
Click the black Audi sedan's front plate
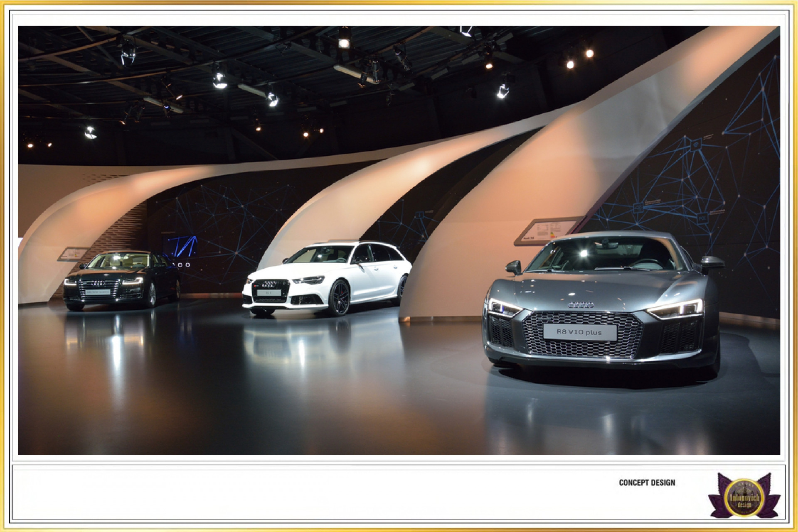[98, 292]
